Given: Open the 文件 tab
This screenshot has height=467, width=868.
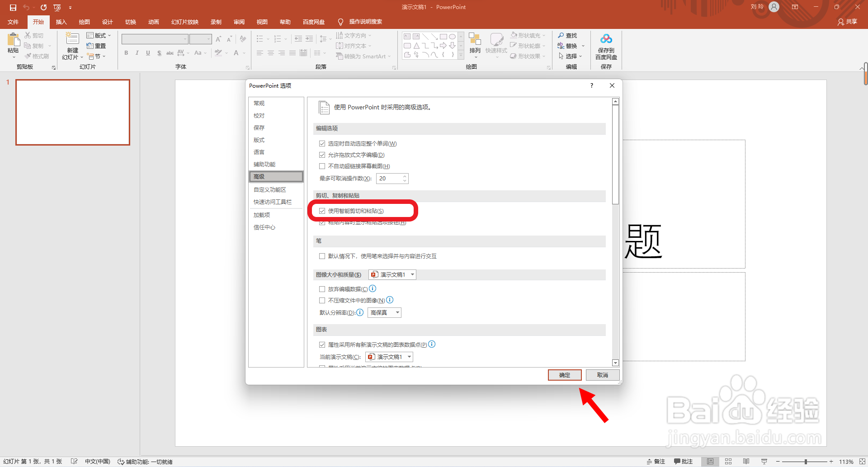Looking at the screenshot, I should (x=13, y=22).
